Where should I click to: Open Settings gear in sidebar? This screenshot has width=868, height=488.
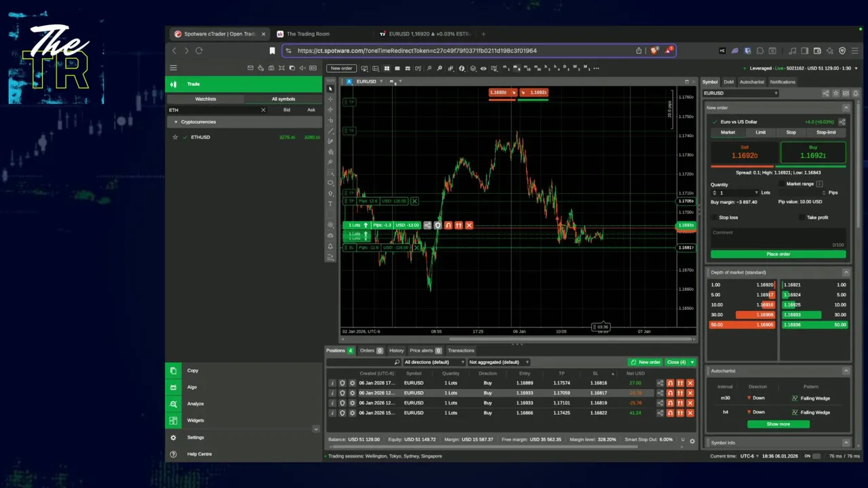point(174,437)
